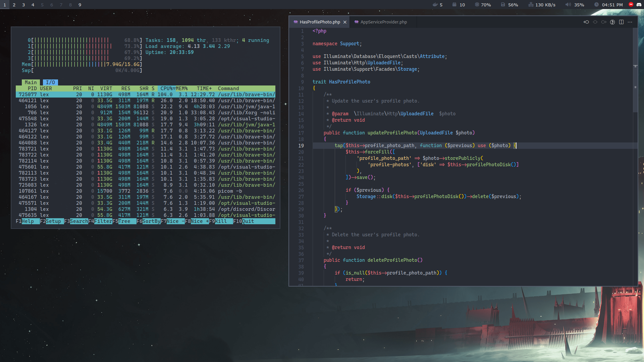Open the Discord tray icon
Screen dimensions: 644x362
(x=639, y=5)
